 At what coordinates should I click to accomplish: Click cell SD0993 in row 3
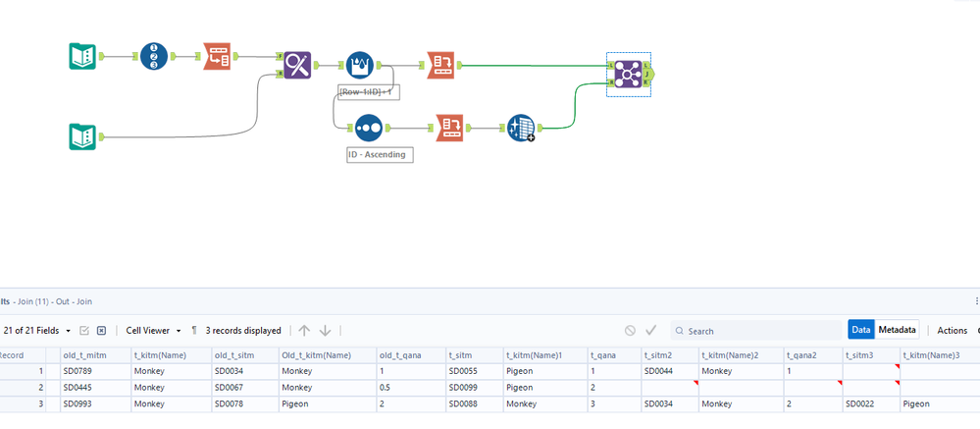[95, 403]
